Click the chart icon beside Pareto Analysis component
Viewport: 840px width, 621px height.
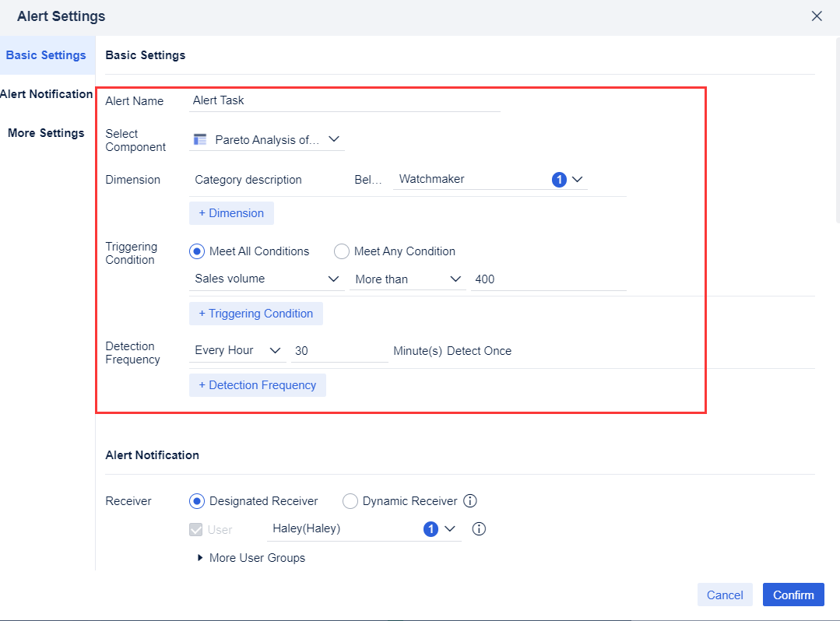click(199, 140)
